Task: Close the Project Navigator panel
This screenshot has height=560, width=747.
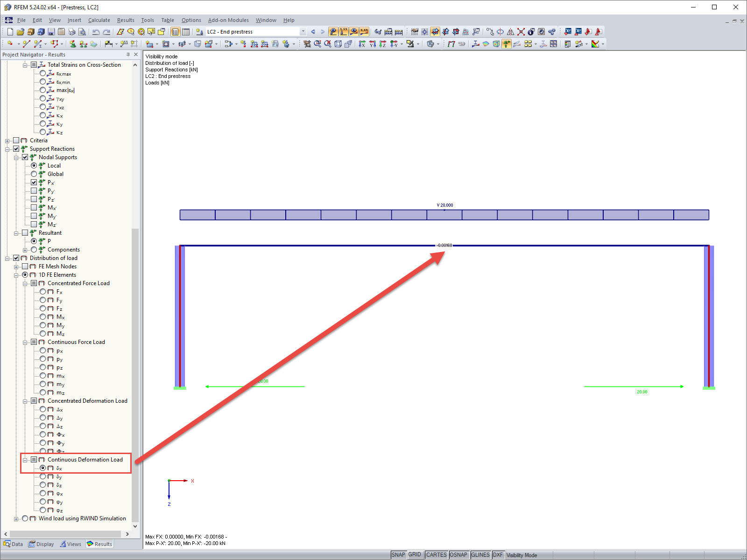Action: click(x=135, y=55)
